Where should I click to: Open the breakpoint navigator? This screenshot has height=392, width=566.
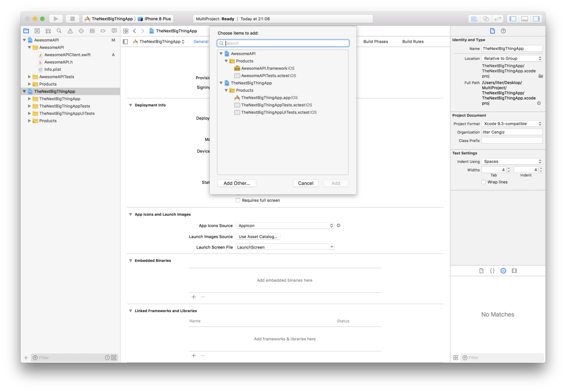pyautogui.click(x=103, y=31)
